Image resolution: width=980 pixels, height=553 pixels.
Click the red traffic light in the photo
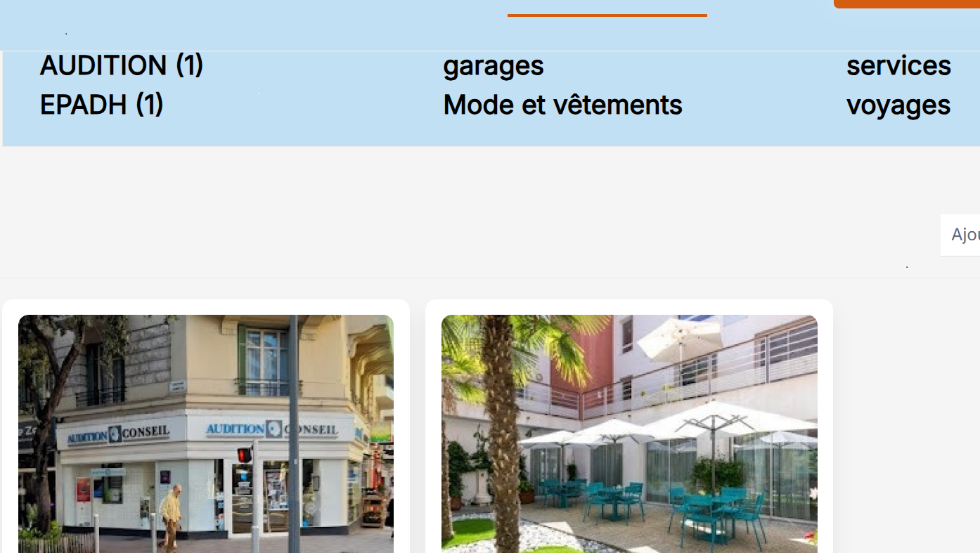point(244,455)
